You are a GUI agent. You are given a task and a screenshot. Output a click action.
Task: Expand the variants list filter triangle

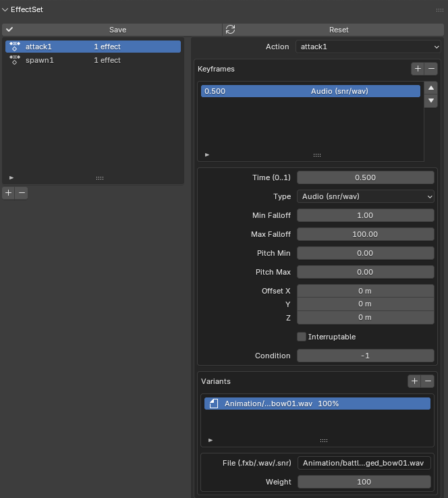tap(211, 440)
